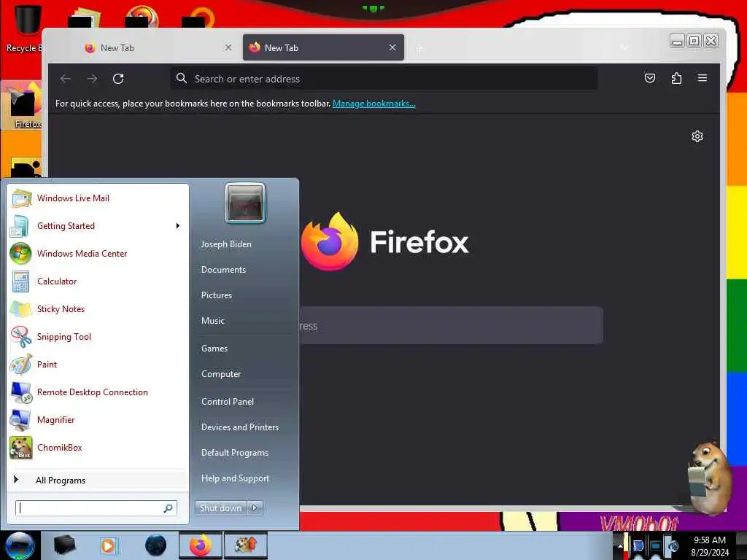Open the media player taskbar icon
This screenshot has width=747, height=560.
pos(108,545)
